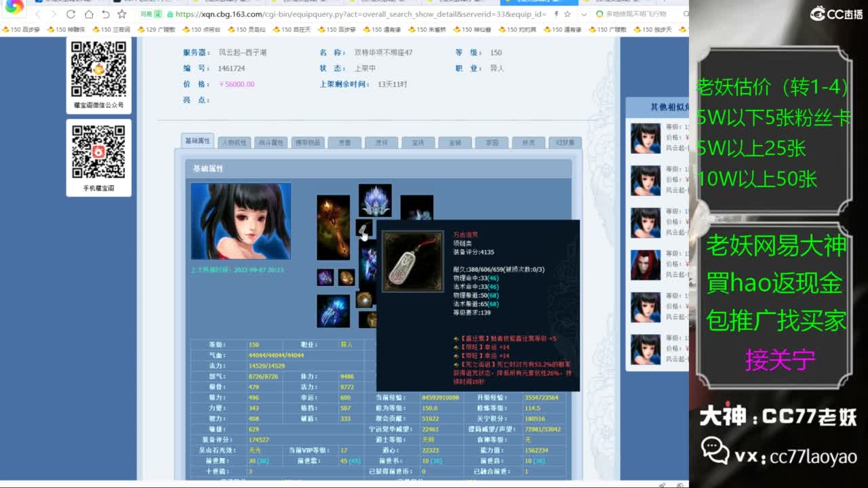Switch to the 人物抗性 tab
This screenshot has height=488, width=868.
click(x=234, y=142)
